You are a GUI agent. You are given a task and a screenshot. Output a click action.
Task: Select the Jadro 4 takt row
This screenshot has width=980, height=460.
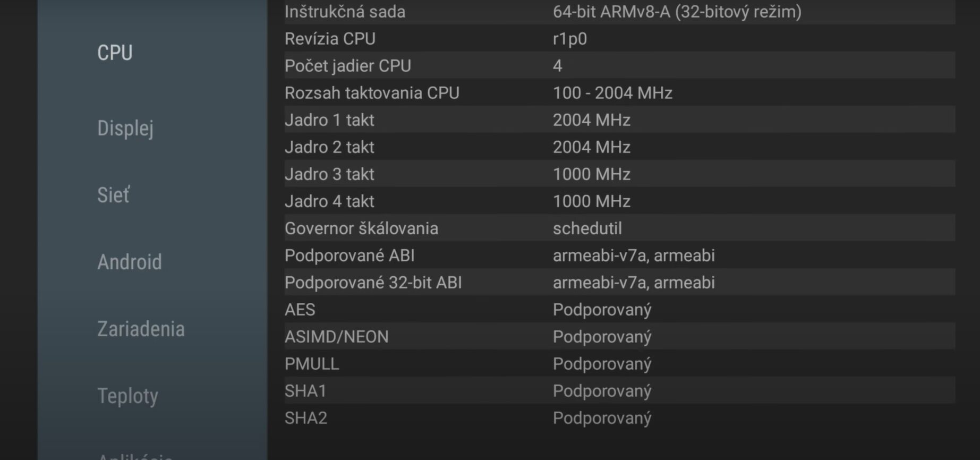coord(619,201)
